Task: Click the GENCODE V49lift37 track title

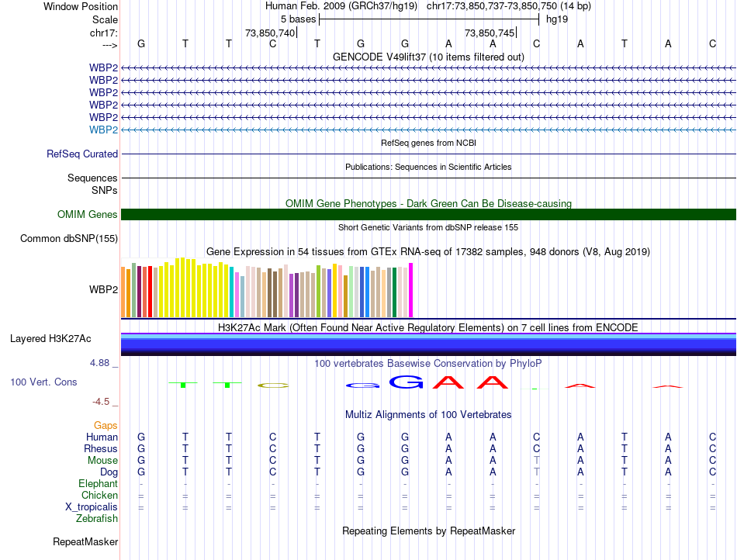Action: point(428,57)
